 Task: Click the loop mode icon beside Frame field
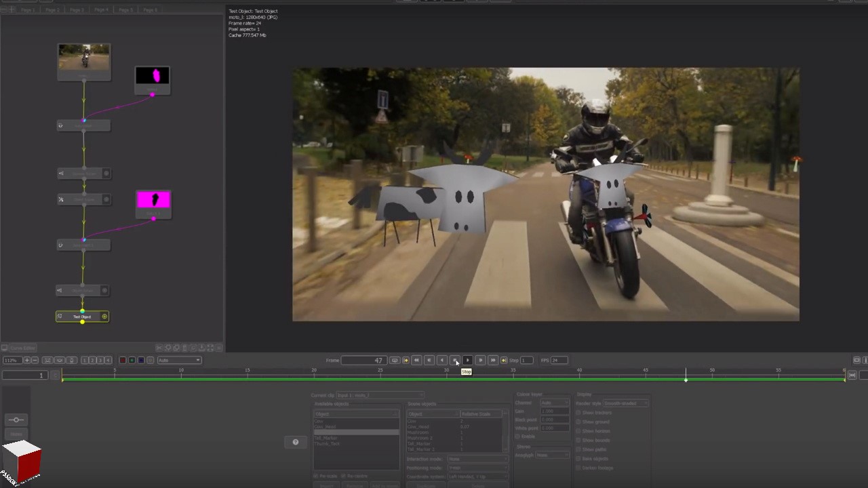point(394,360)
